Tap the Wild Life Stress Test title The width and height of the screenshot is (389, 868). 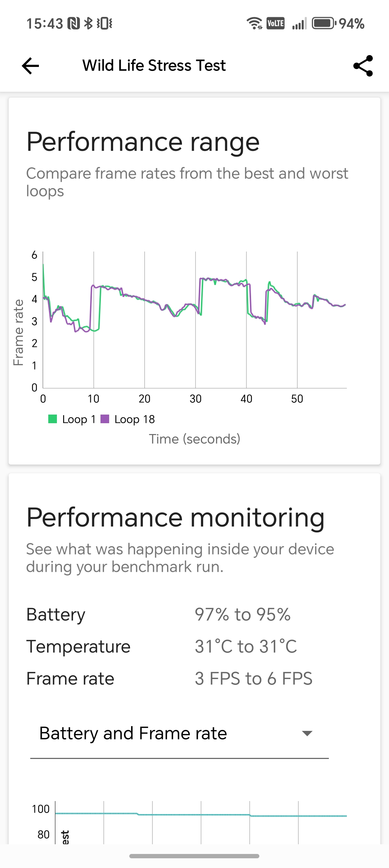154,66
